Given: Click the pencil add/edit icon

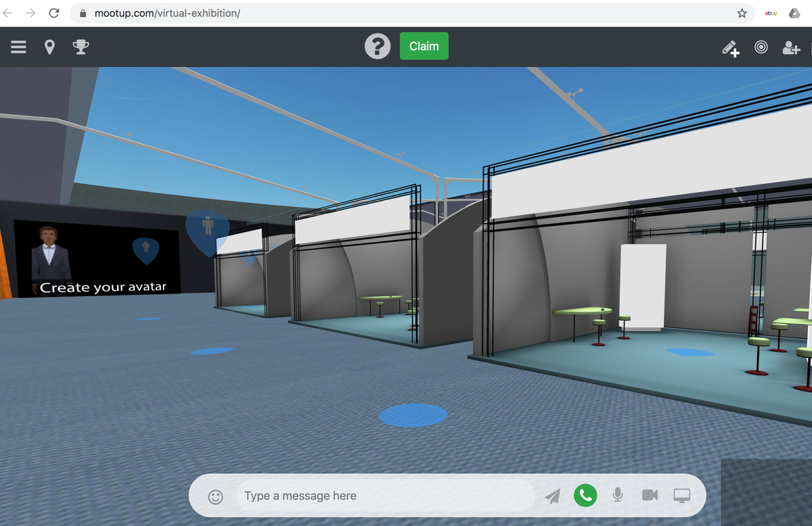Looking at the screenshot, I should tap(730, 48).
